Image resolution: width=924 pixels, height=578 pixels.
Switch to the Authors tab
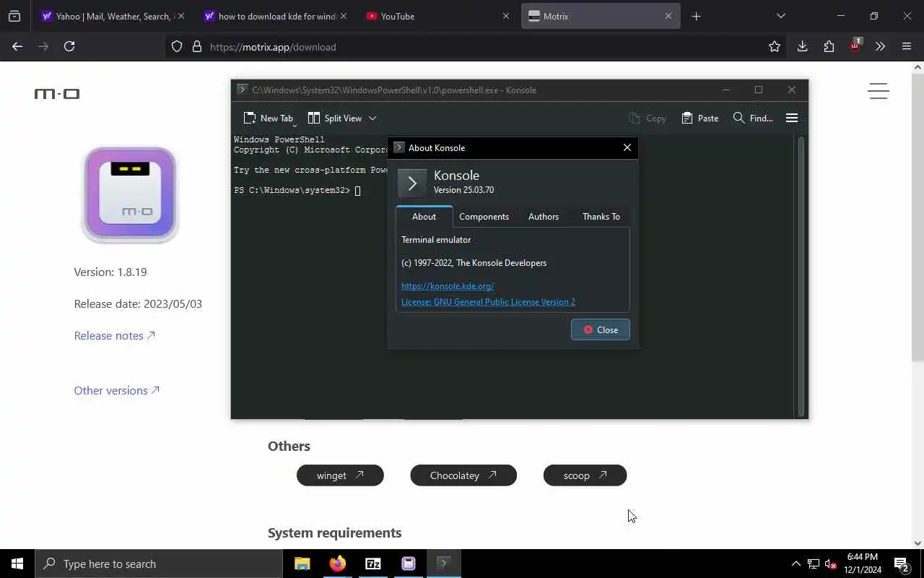(544, 217)
